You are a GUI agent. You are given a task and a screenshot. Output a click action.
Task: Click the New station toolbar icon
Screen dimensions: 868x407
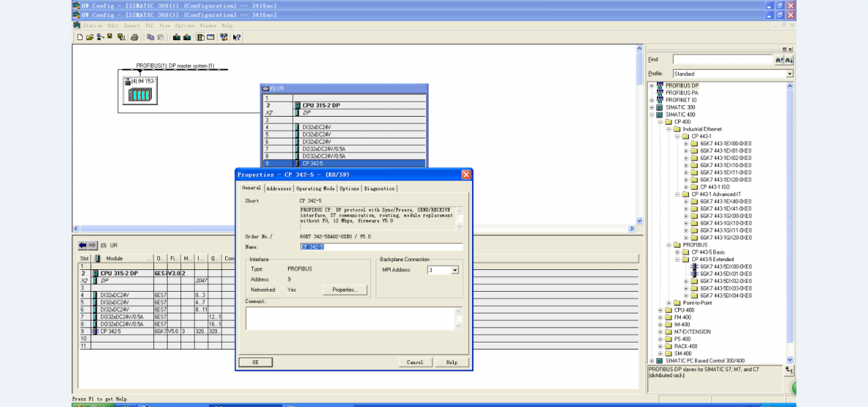coord(79,37)
